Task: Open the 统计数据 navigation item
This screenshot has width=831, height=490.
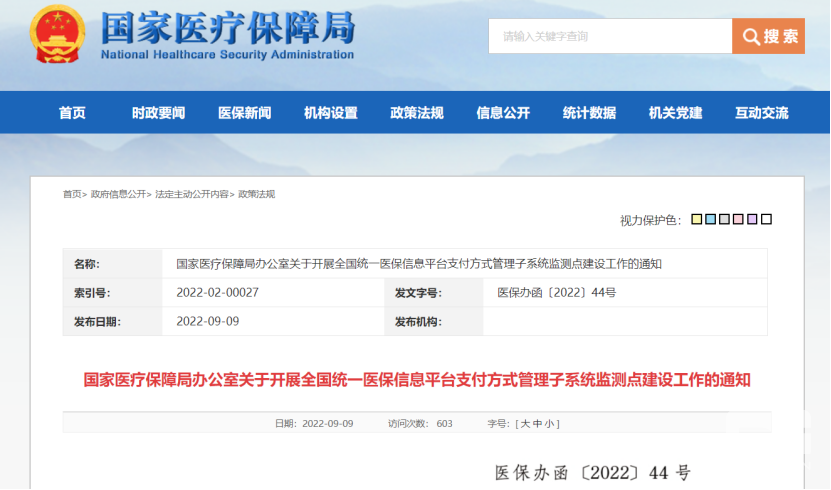Action: point(589,113)
